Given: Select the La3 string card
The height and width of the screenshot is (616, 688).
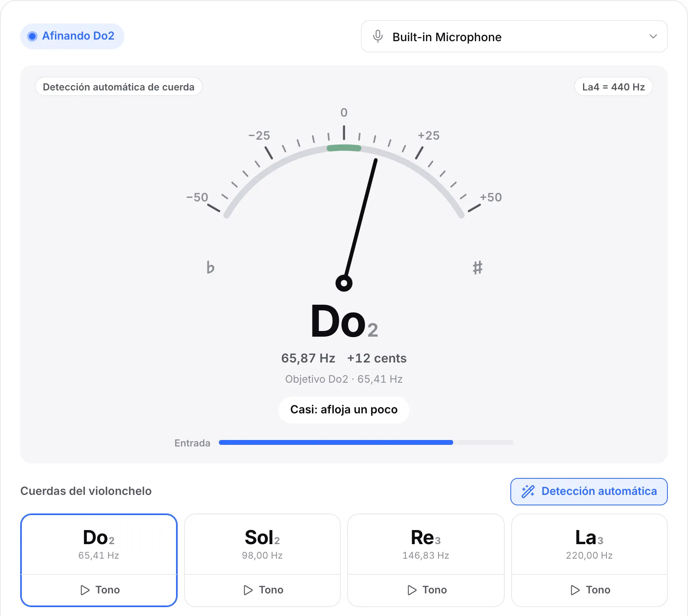Looking at the screenshot, I should [589, 544].
